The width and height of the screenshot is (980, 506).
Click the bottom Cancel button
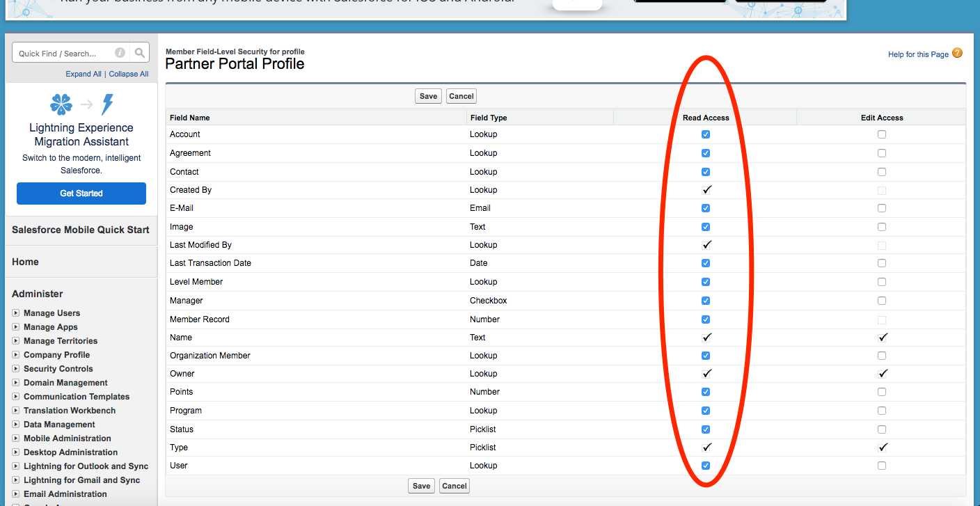pos(455,486)
